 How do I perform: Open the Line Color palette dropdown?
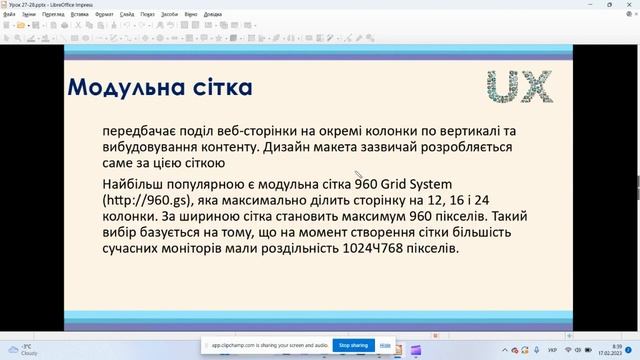click(38, 38)
